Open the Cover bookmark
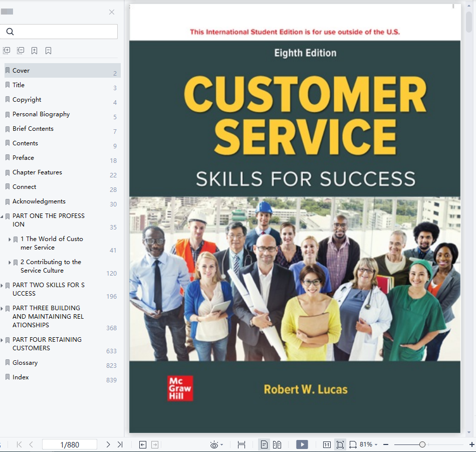476x452 pixels. point(63,71)
